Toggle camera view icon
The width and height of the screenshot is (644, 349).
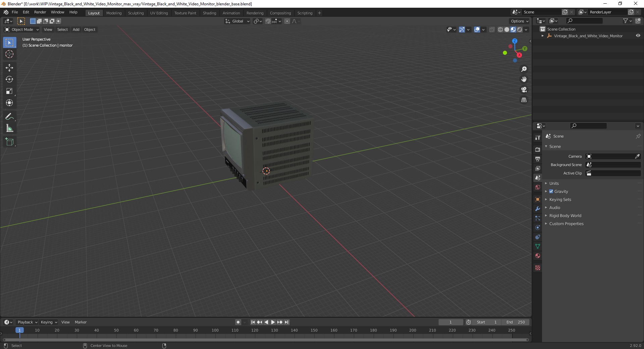(x=524, y=90)
